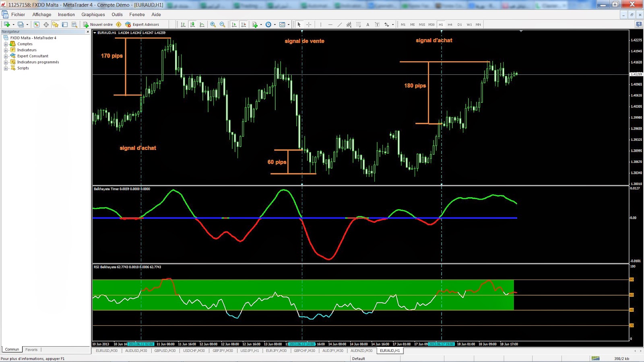Open the Aide menu
Viewport: 644px width, 362px height.
click(156, 14)
